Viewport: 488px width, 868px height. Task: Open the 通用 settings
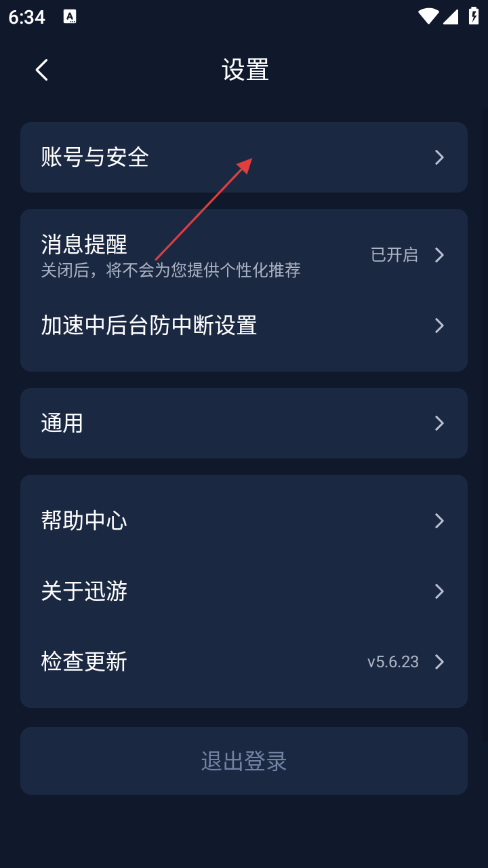(x=244, y=423)
